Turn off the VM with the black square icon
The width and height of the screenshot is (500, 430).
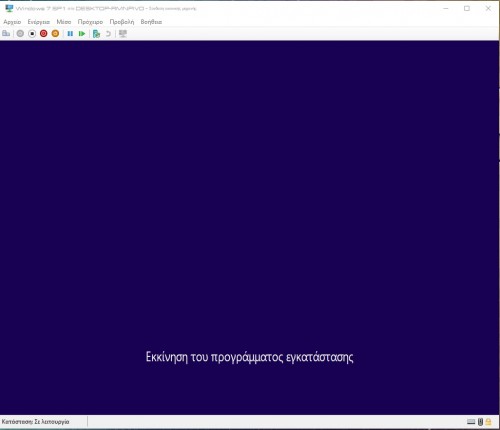pyautogui.click(x=32, y=34)
